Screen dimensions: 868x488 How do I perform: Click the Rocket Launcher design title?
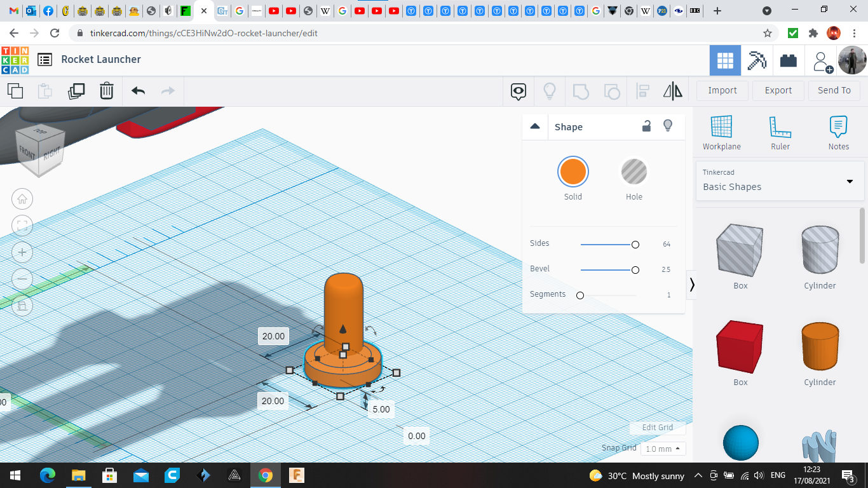point(101,59)
